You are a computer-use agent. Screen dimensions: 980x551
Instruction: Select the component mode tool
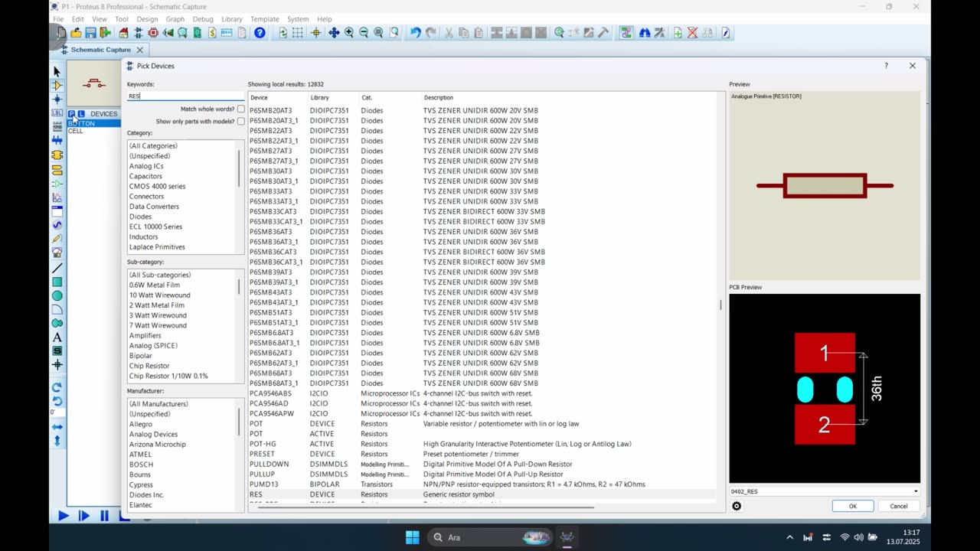57,85
